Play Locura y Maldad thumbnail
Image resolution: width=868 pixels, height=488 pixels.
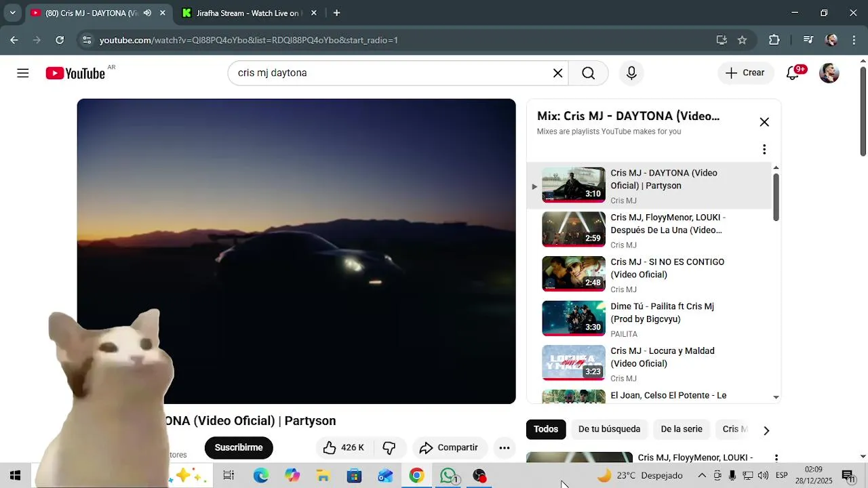pos(574,363)
